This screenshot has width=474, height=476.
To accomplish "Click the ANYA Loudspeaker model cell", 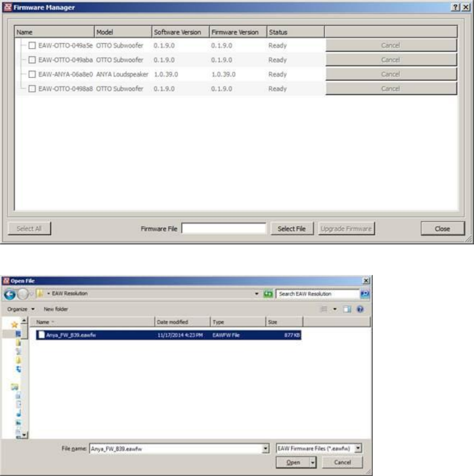I will coord(122,74).
